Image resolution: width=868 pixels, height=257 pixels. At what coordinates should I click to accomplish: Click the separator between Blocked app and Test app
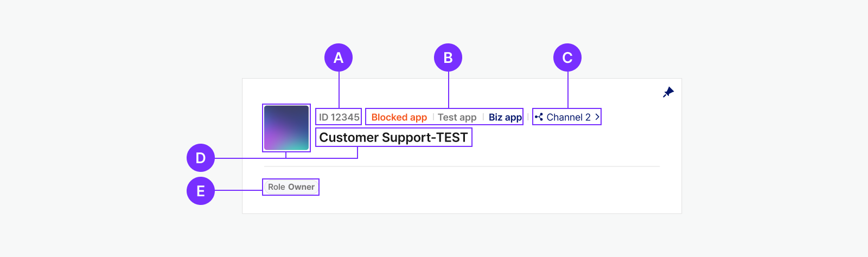(433, 117)
